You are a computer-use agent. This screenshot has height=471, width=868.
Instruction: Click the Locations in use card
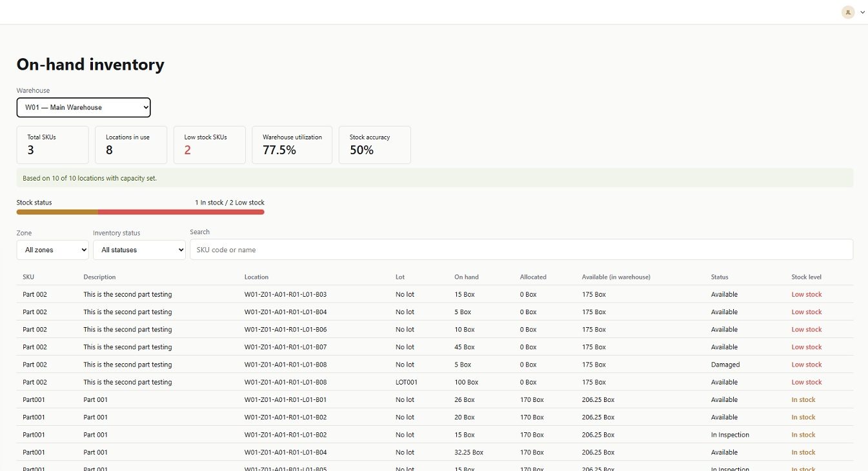click(131, 145)
